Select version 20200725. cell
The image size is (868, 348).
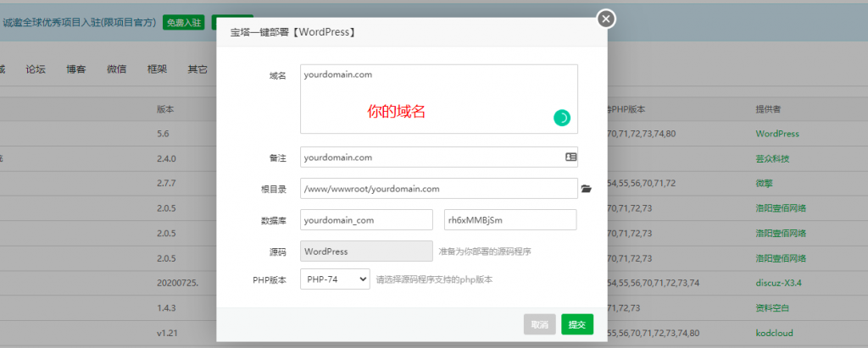[177, 283]
